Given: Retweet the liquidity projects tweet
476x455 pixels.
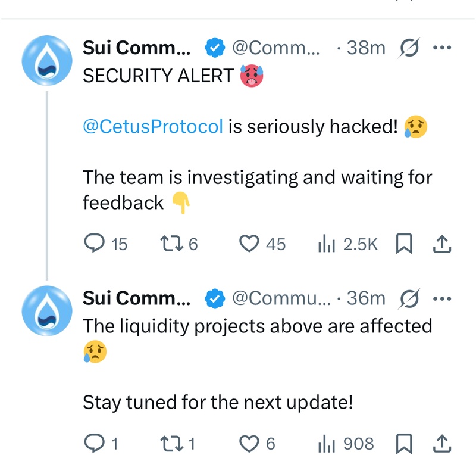Looking at the screenshot, I should pyautogui.click(x=171, y=442).
